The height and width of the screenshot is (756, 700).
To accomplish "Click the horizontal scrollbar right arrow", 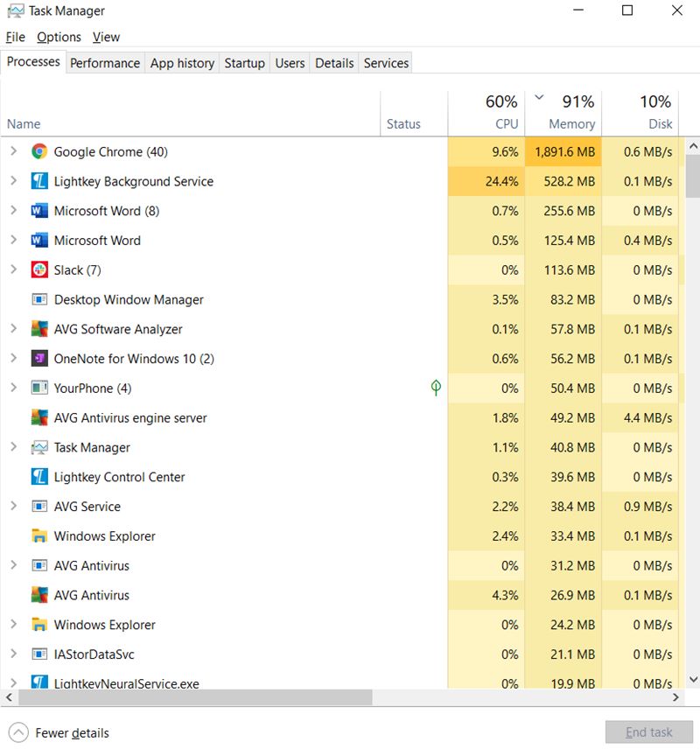I will tap(675, 697).
